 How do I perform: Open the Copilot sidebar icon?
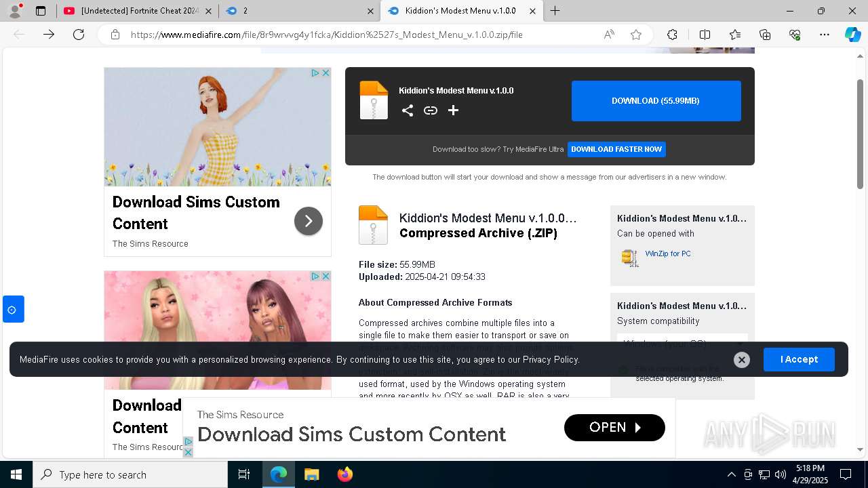852,35
